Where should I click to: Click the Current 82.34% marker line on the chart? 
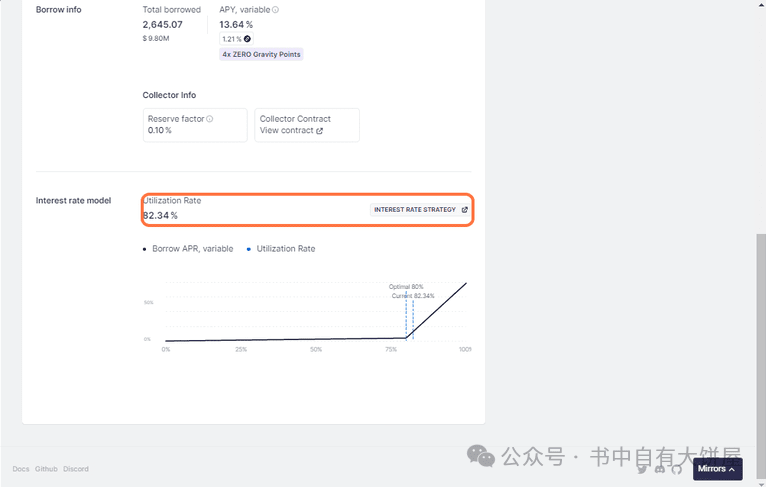click(413, 318)
